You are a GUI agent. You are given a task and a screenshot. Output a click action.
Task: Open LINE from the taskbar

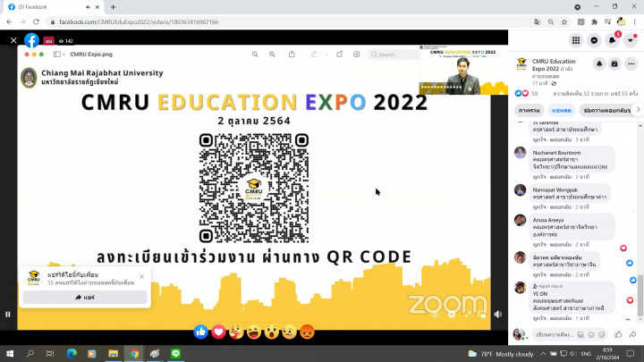tap(176, 353)
